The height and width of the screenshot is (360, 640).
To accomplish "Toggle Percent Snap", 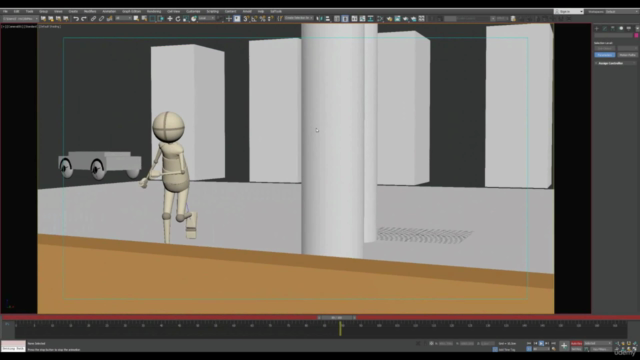I will click(262, 19).
